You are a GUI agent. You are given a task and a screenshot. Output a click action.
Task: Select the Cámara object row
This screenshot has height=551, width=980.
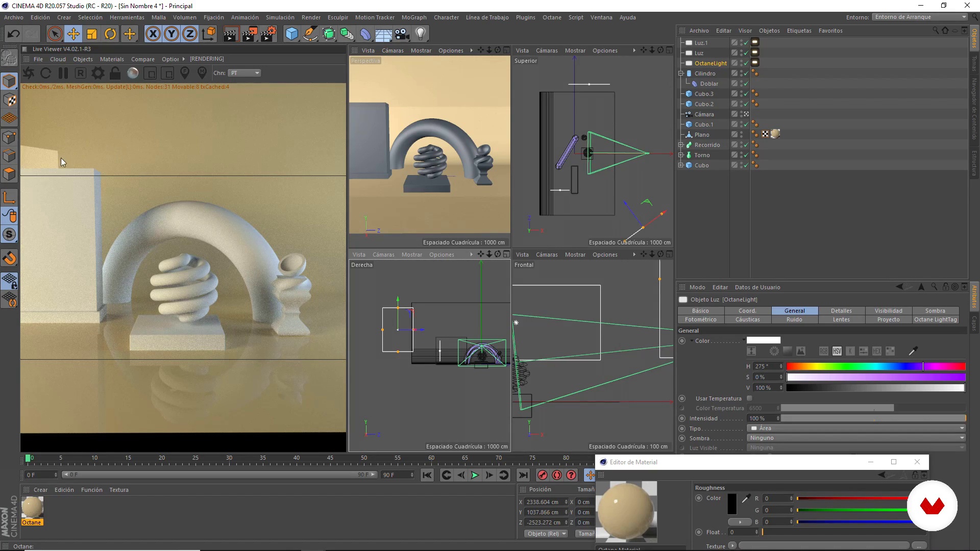click(x=704, y=114)
